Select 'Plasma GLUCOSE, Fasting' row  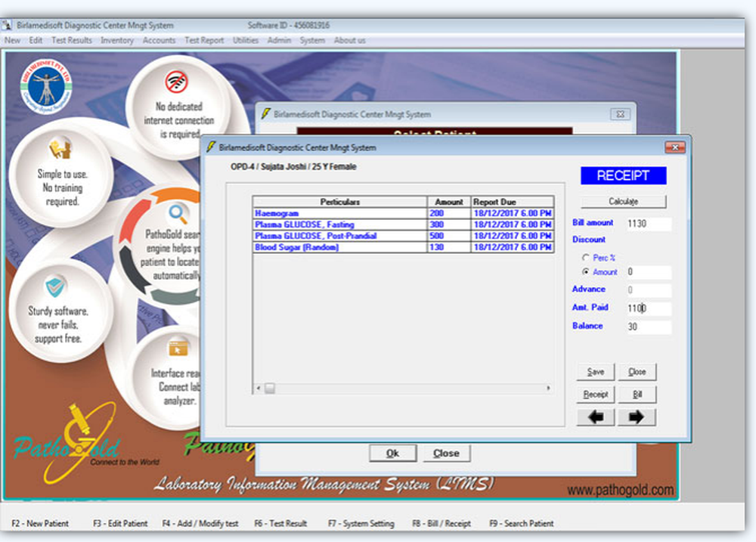pyautogui.click(x=404, y=225)
